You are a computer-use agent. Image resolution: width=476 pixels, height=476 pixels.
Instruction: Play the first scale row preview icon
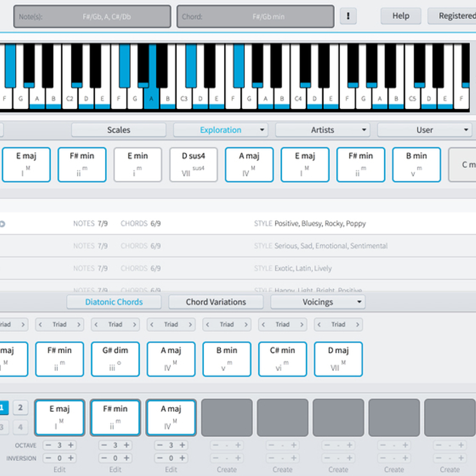[x=2, y=224]
